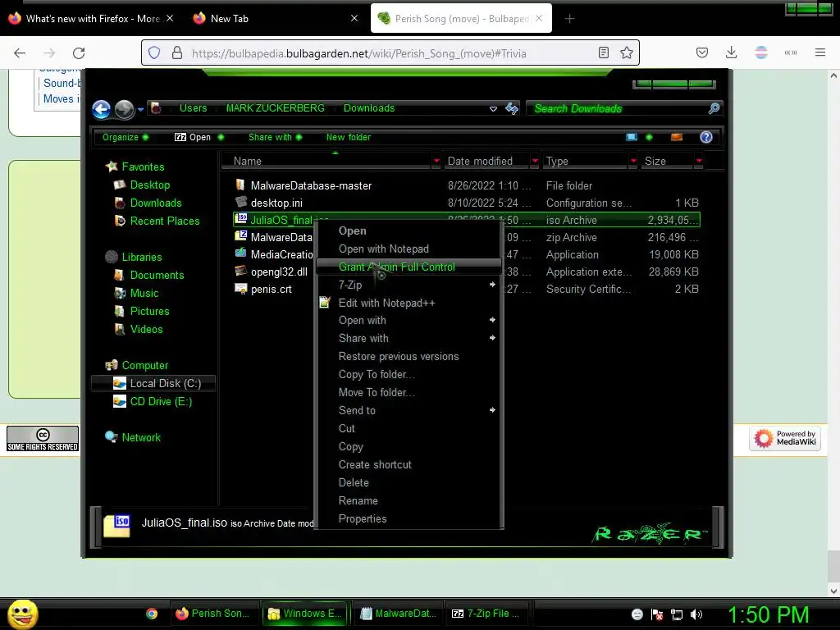
Task: Launch Chrome from the taskbar
Action: point(152,614)
